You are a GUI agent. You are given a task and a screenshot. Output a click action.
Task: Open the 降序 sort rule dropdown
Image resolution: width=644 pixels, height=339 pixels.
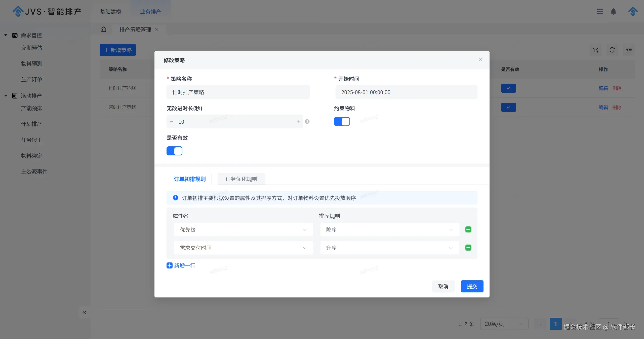[x=389, y=230]
